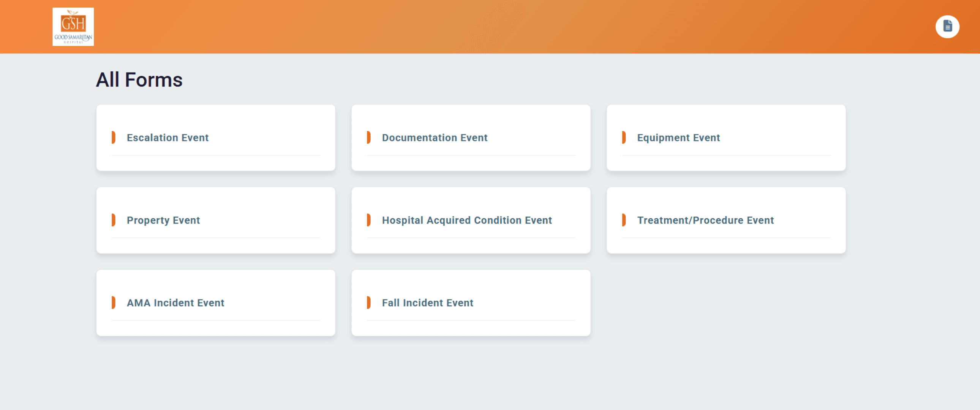Screen dimensions: 980x410
Task: Click the orange accent icon on Documentation Event
Action: click(369, 138)
